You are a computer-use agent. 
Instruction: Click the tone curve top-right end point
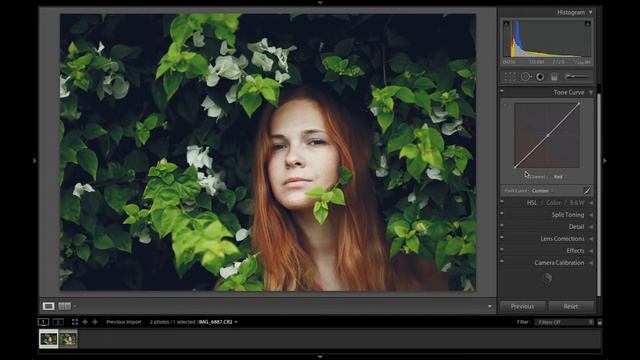(x=579, y=104)
